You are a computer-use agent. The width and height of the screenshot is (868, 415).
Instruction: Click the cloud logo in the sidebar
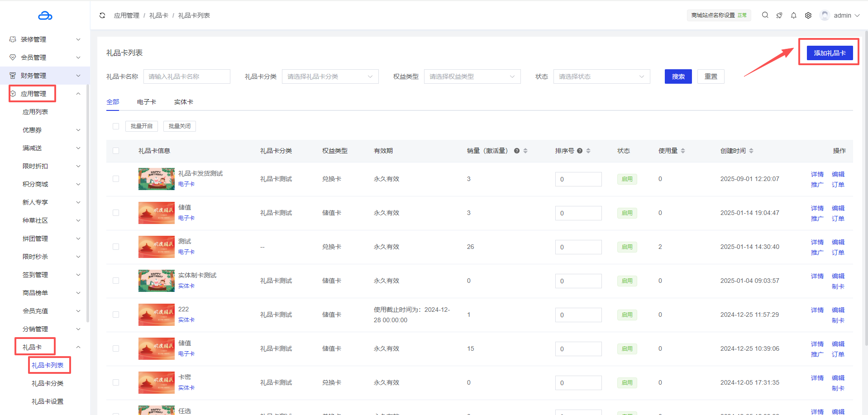click(x=45, y=16)
